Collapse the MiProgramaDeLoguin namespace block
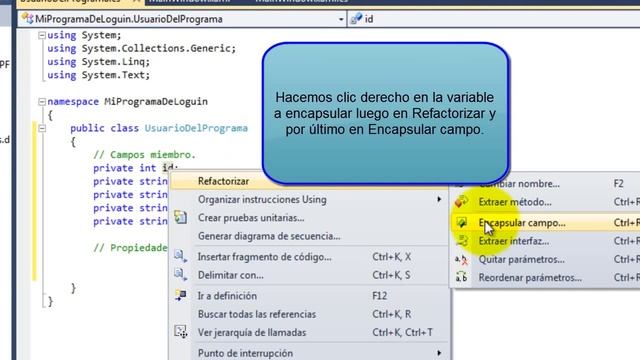Image resolution: width=640 pixels, height=360 pixels. (42, 102)
